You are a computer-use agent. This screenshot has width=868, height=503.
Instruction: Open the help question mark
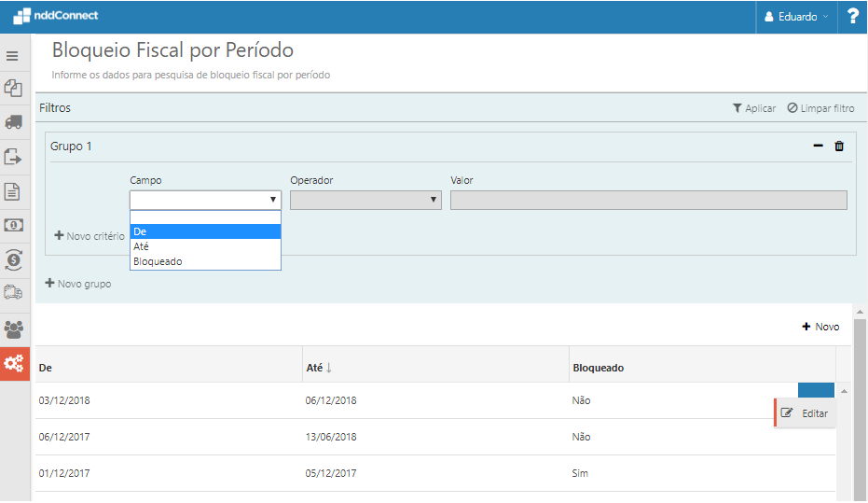pos(852,17)
